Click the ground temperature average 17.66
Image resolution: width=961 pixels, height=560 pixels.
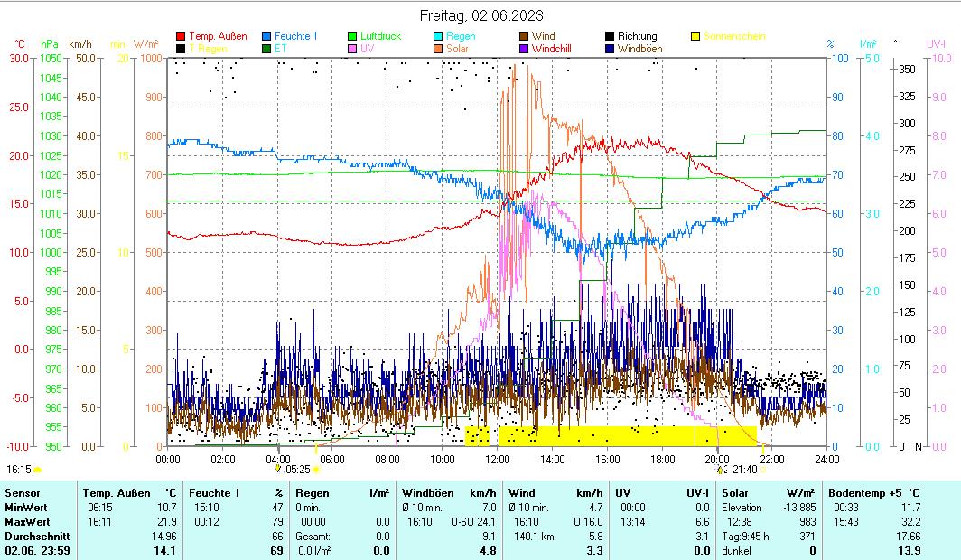tap(908, 537)
